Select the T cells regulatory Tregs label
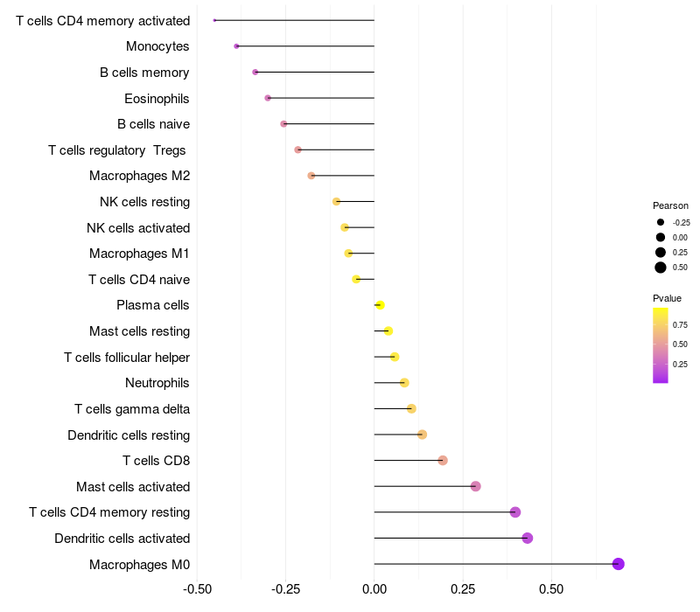Image resolution: width=700 pixels, height=612 pixels. pyautogui.click(x=117, y=150)
